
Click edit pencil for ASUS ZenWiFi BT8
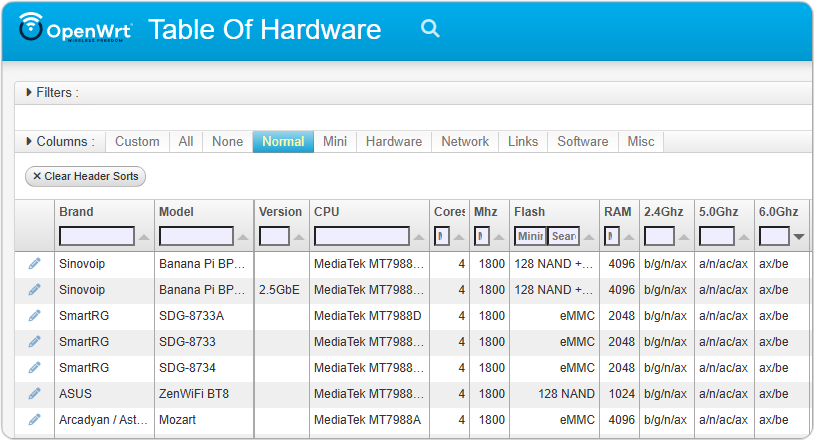[35, 393]
